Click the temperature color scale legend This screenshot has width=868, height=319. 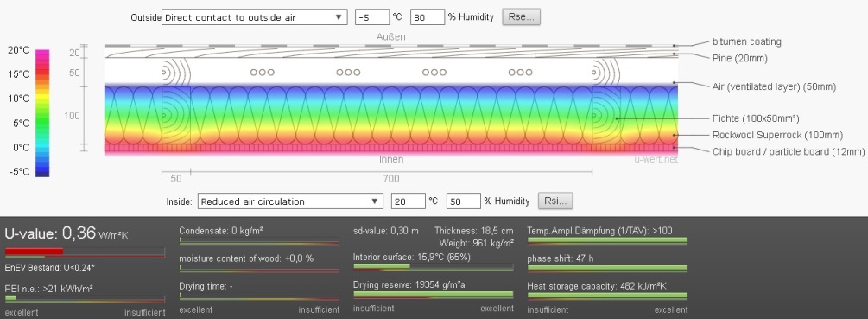[42, 113]
